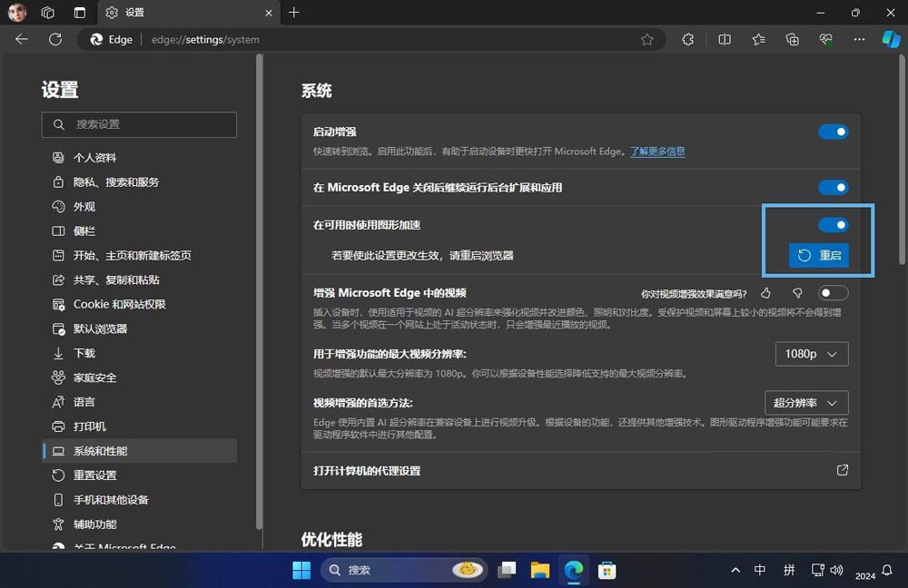Open the Favorites list icon

click(x=758, y=39)
